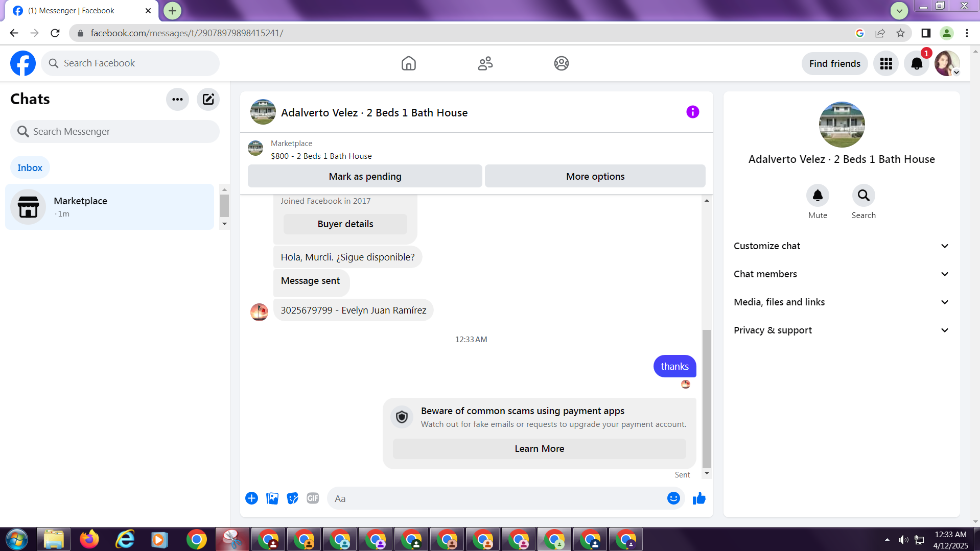Open more actions plus menu

tap(251, 498)
